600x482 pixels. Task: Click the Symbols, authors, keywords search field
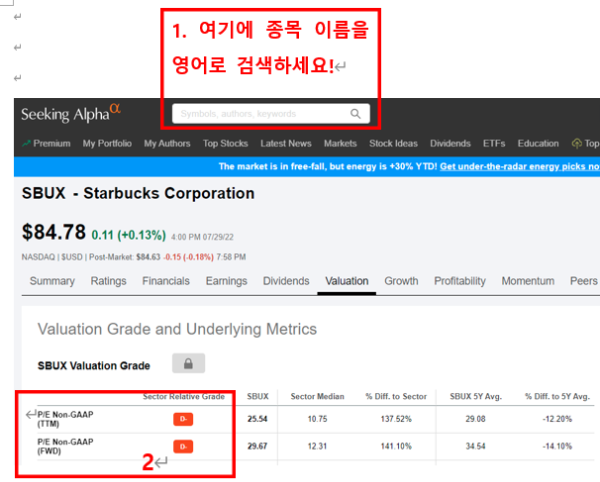tap(271, 114)
